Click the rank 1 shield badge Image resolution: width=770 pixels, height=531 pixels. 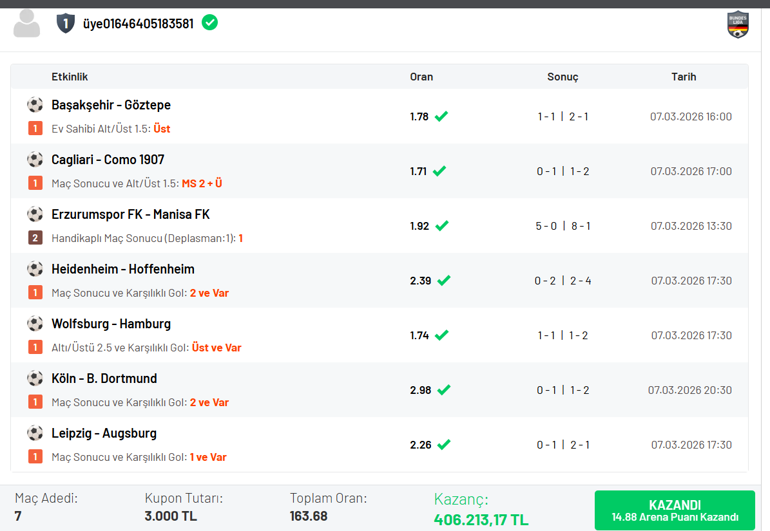point(66,22)
